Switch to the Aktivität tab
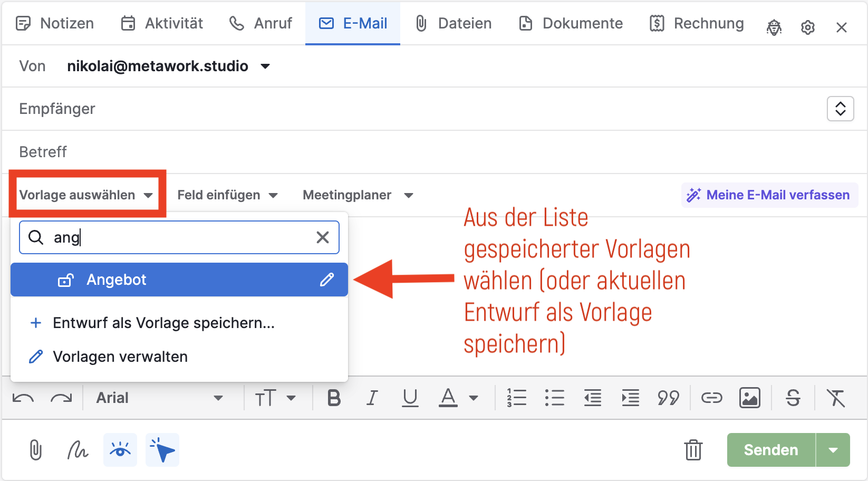This screenshot has height=481, width=868. [162, 23]
